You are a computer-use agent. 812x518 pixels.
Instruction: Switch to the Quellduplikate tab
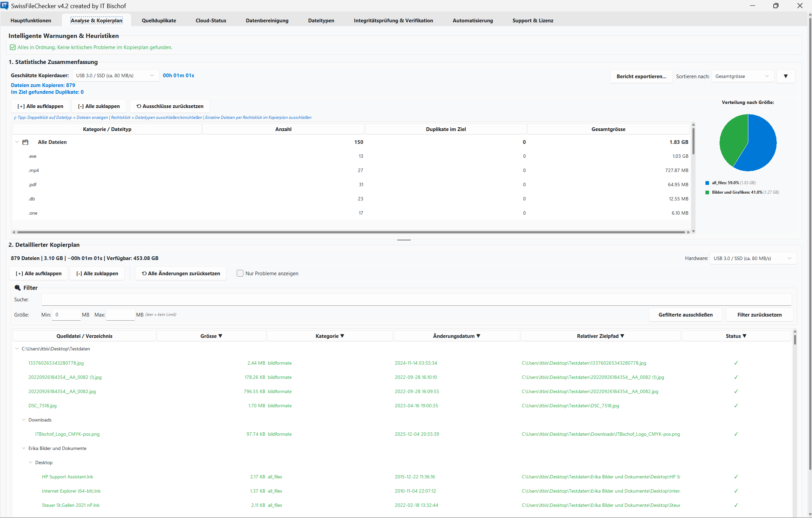159,20
